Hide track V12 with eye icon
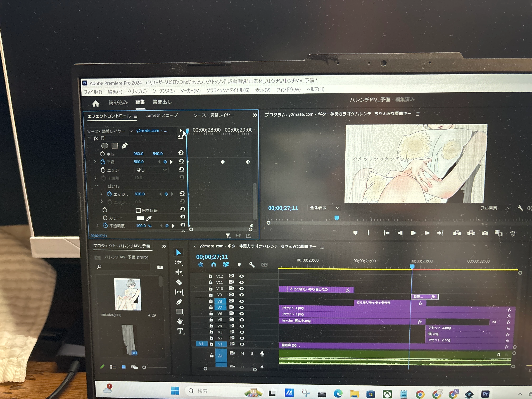This screenshot has width=532, height=399. pyautogui.click(x=241, y=276)
